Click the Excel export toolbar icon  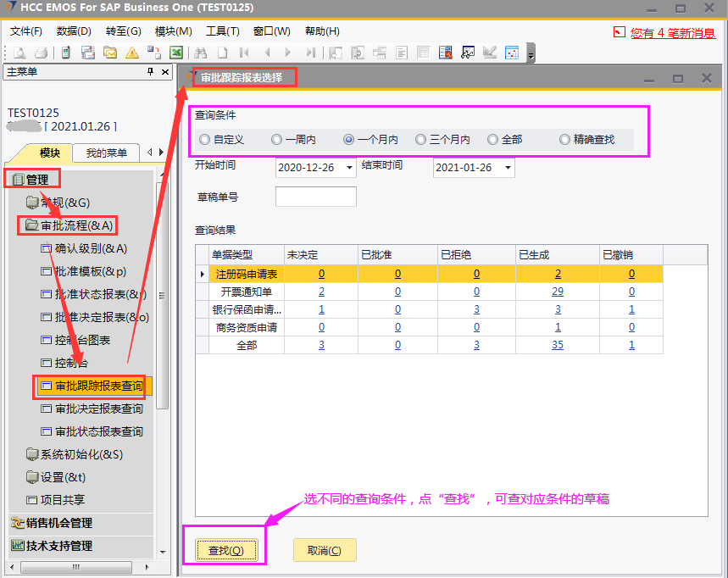[176, 53]
